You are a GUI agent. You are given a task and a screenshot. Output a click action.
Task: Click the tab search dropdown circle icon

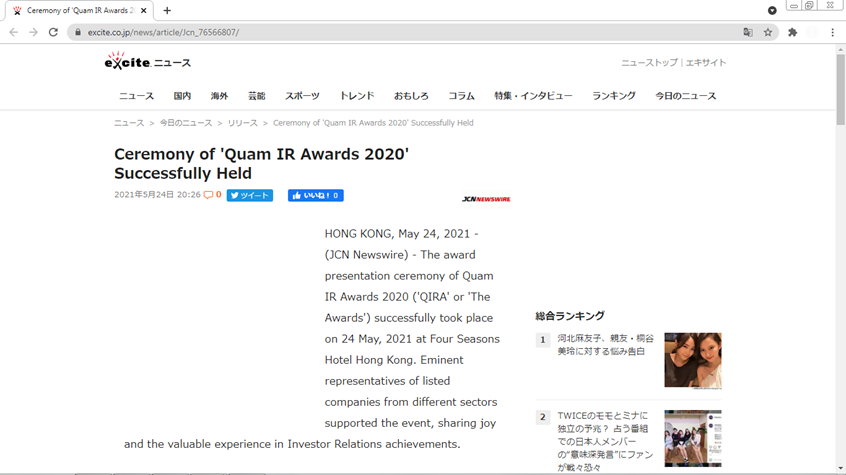point(772,10)
